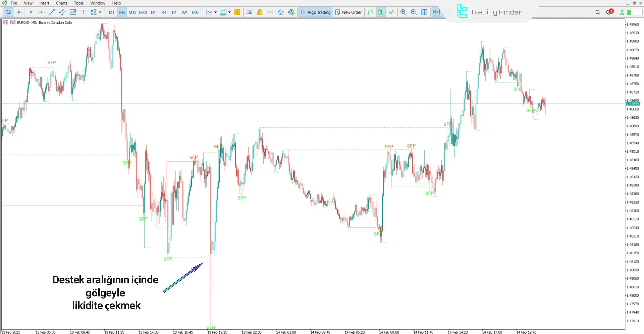Switch chart to candlestick view
This screenshot has width=644, height=334.
(x=381, y=12)
